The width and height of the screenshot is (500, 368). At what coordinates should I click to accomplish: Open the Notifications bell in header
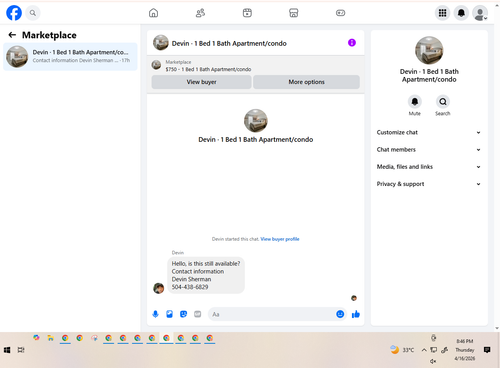tap(461, 13)
